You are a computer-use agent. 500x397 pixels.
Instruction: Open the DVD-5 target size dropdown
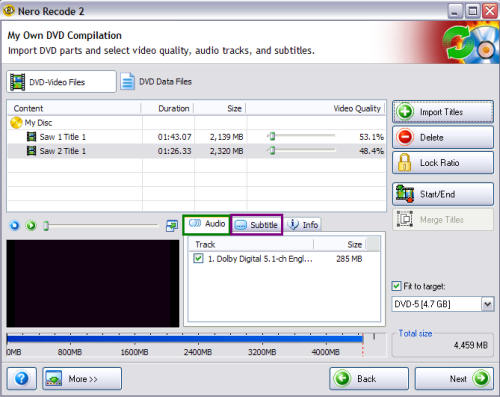pos(487,304)
